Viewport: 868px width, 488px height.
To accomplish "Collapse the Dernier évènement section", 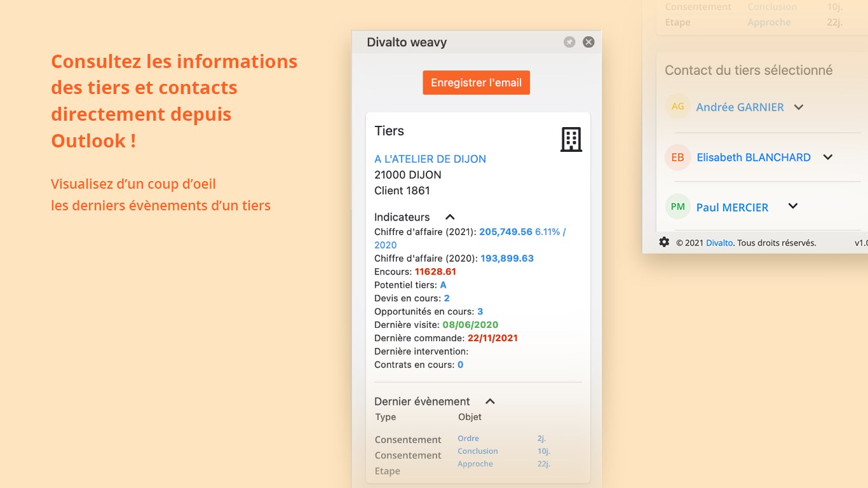I will coord(490,402).
